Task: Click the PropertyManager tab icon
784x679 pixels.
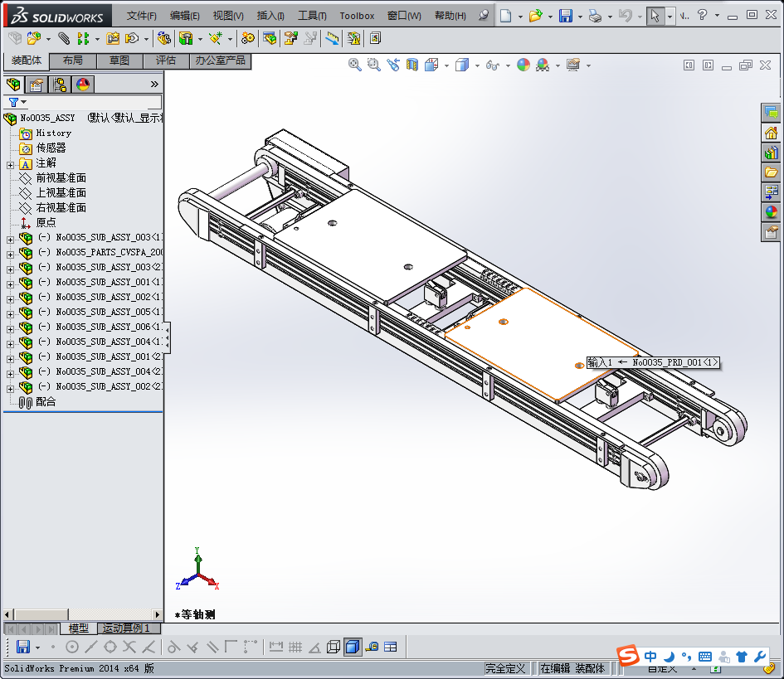Action: click(37, 85)
